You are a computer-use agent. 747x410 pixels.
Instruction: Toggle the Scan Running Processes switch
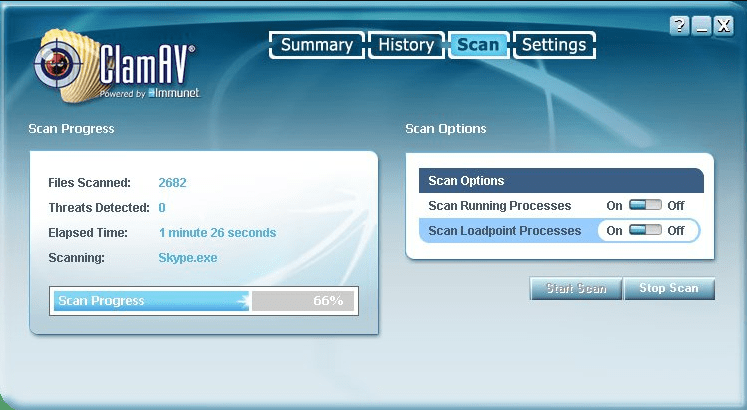tap(645, 205)
